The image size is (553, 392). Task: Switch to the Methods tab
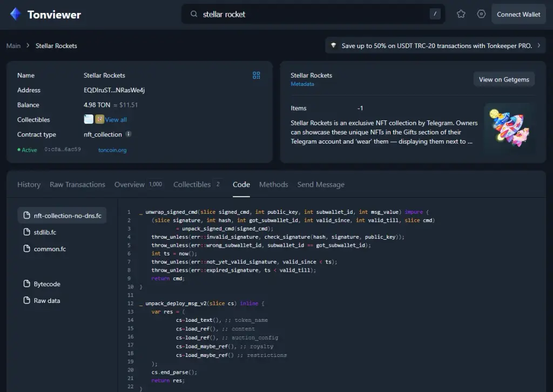(274, 184)
